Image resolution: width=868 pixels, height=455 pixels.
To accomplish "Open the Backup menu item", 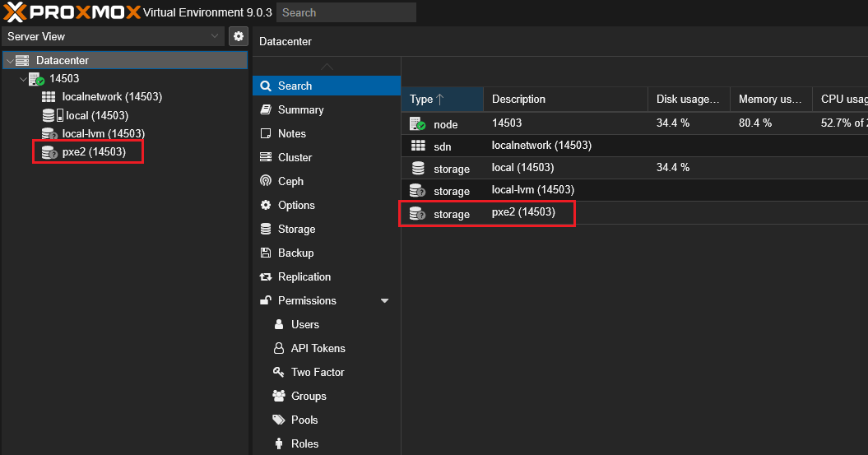I will tap(295, 253).
